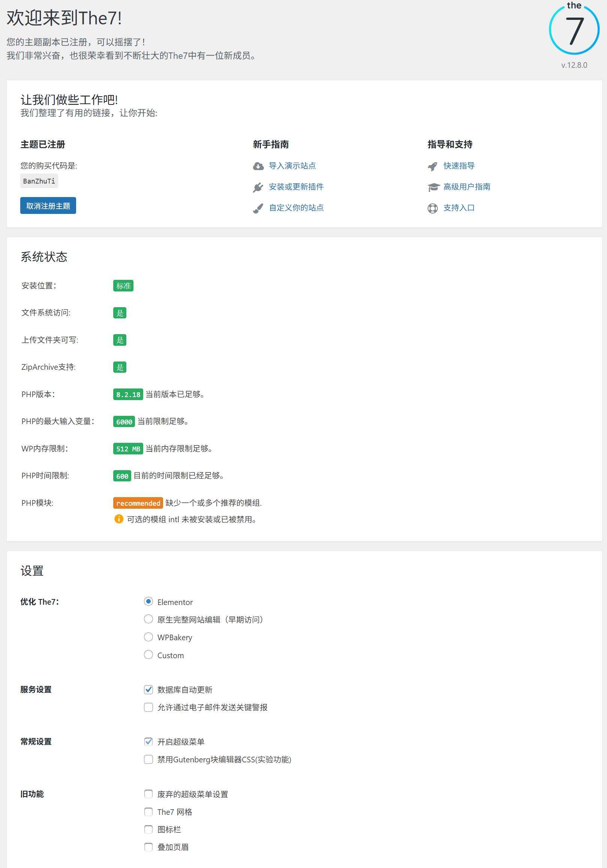The width and height of the screenshot is (607, 868).
Task: Open the 快速指导 link
Action: click(x=459, y=166)
